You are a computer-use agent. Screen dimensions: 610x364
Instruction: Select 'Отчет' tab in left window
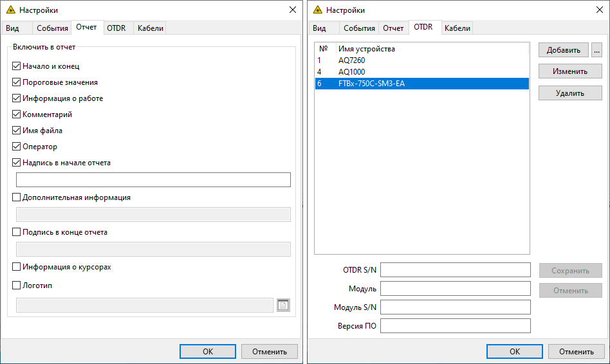86,27
